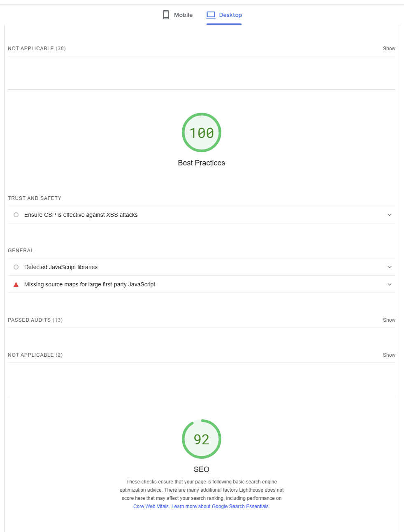
Task: Expand the Detected JavaScript libraries chevron
Action: 390,267
